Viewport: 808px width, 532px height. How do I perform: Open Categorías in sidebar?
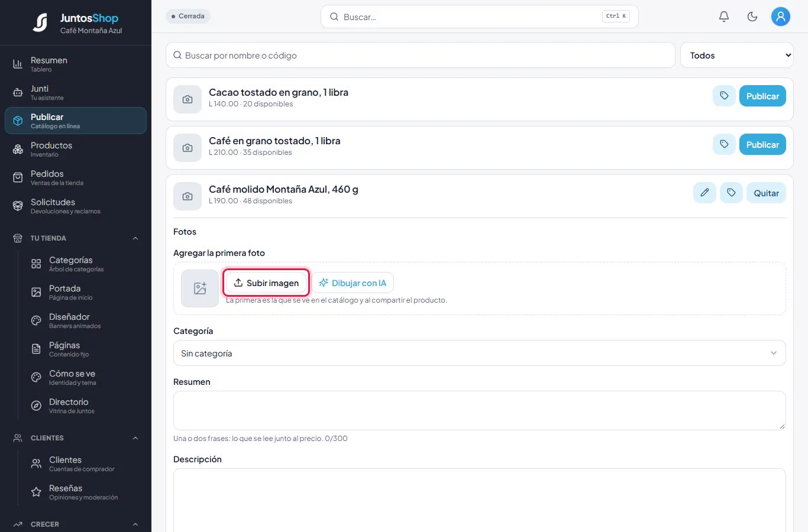click(x=85, y=264)
